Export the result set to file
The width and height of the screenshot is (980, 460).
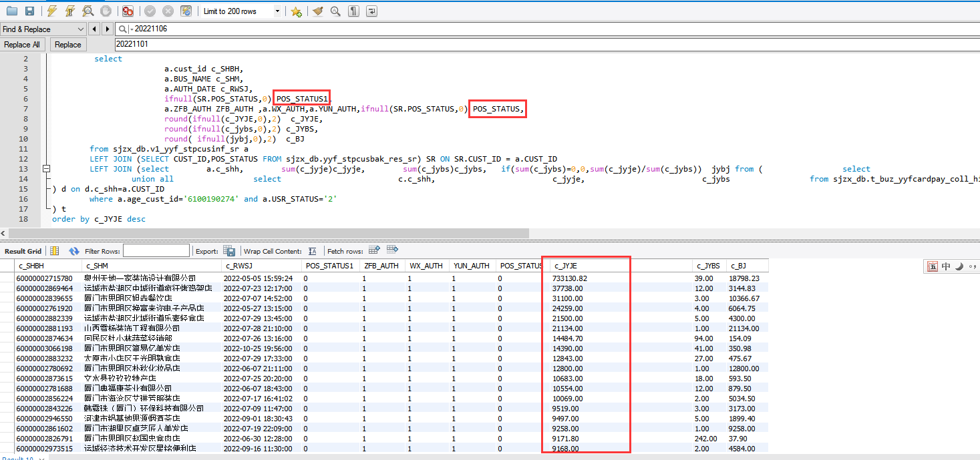229,251
